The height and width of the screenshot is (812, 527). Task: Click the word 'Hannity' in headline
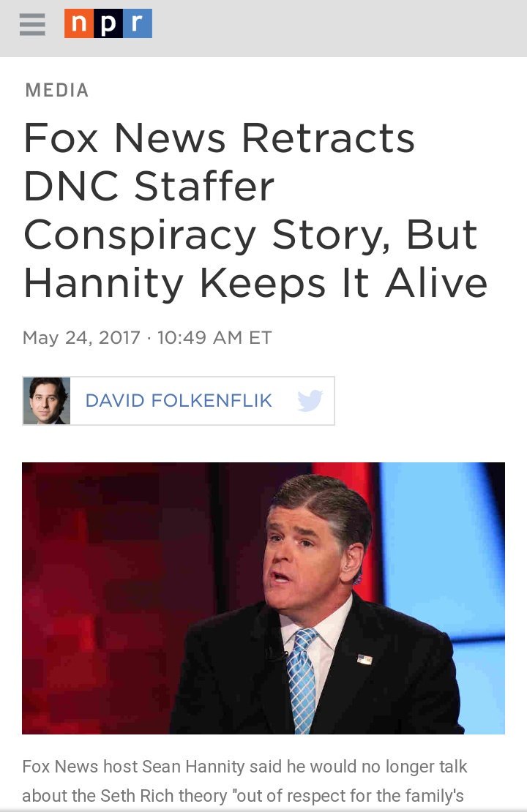point(104,284)
